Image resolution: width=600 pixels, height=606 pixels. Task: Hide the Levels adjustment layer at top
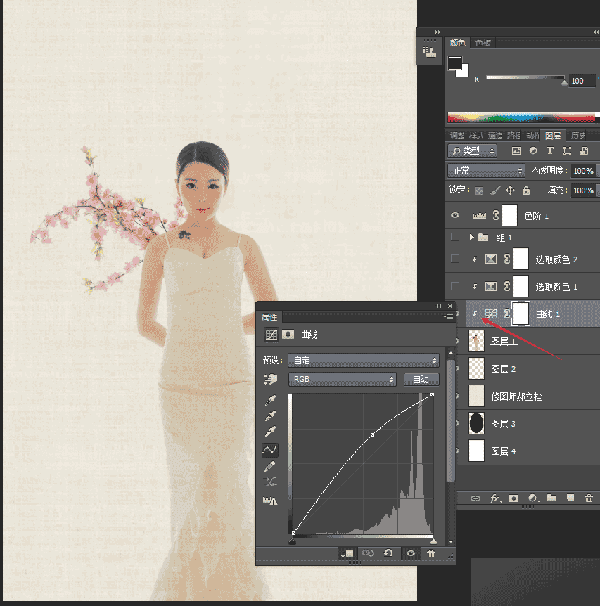click(455, 215)
